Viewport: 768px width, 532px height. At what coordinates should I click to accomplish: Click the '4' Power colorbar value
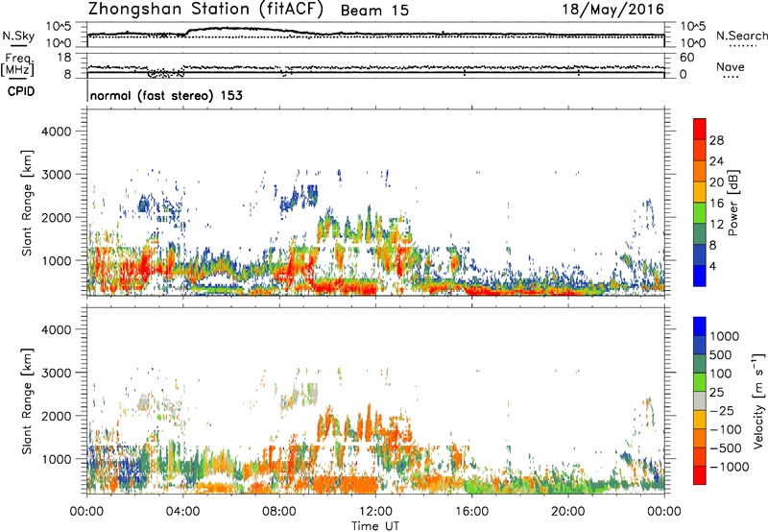coord(713,267)
